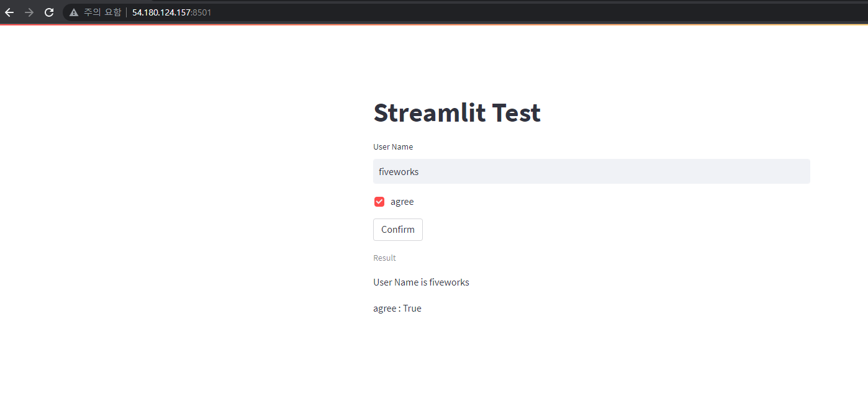868x401 pixels.
Task: Select the text agree : True
Action: coord(397,309)
